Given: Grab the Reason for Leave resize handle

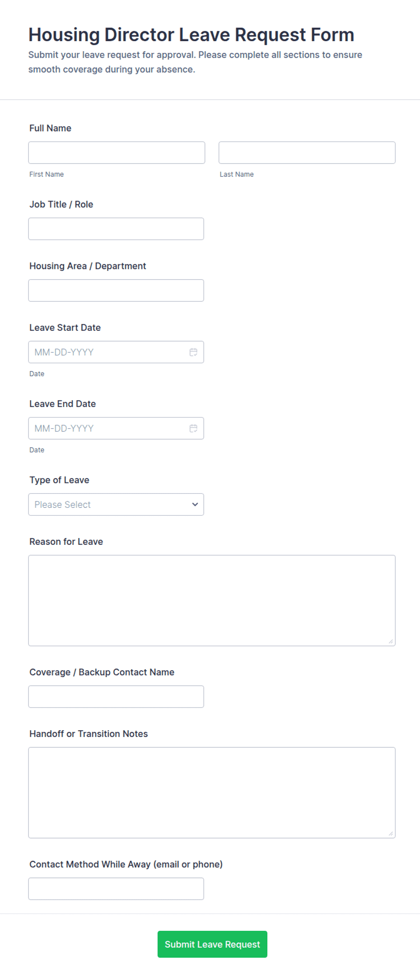Looking at the screenshot, I should pos(391,642).
